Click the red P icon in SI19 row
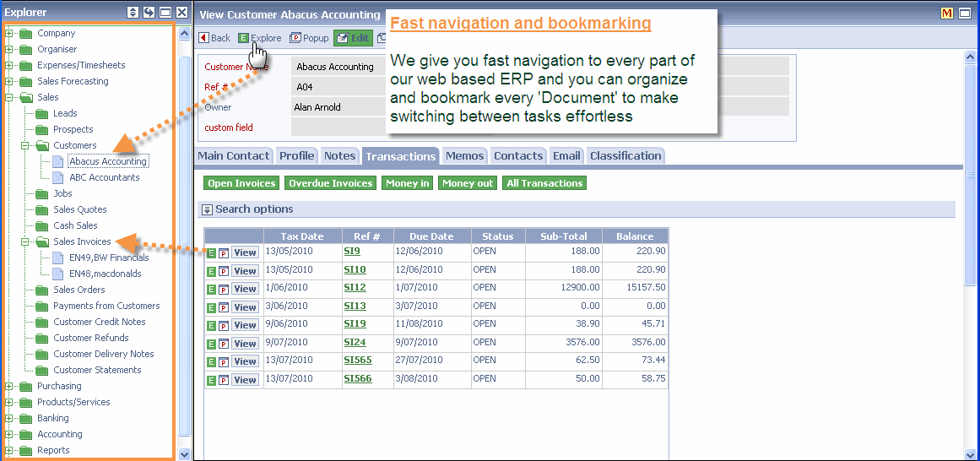The width and height of the screenshot is (980, 461). (x=223, y=325)
